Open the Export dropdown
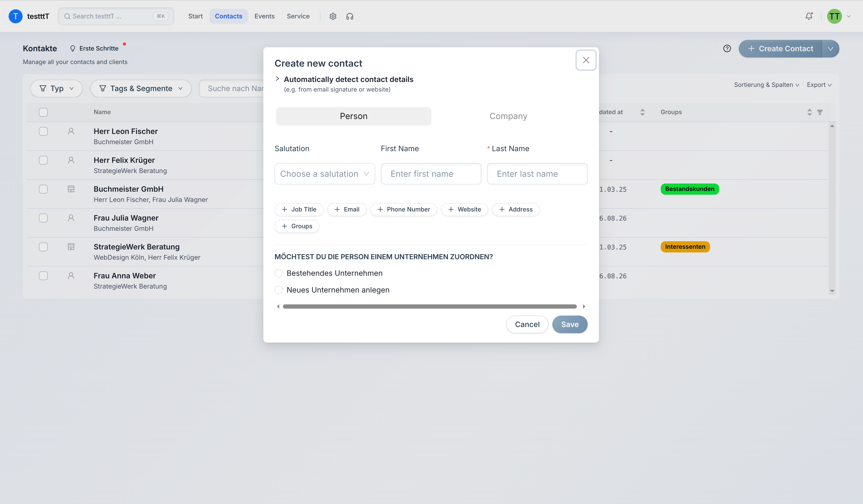The height and width of the screenshot is (504, 863). (819, 85)
